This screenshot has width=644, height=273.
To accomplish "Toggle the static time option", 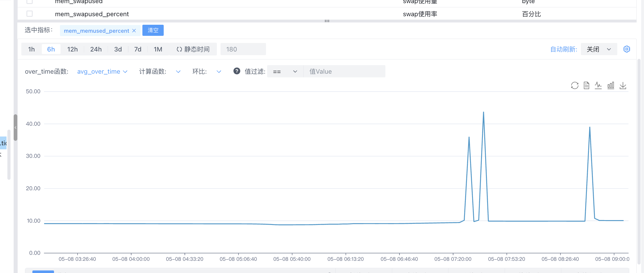I will 193,49.
